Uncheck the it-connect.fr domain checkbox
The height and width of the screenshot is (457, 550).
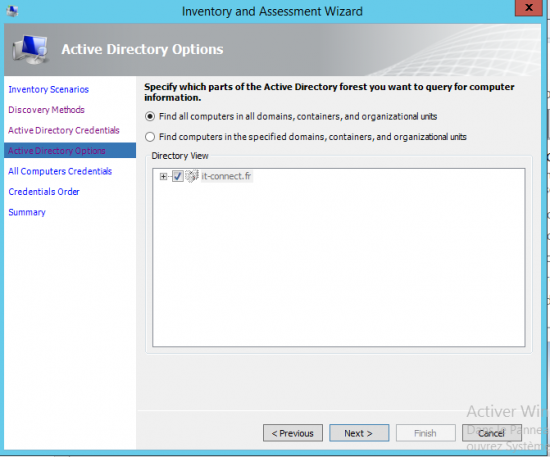(x=177, y=176)
